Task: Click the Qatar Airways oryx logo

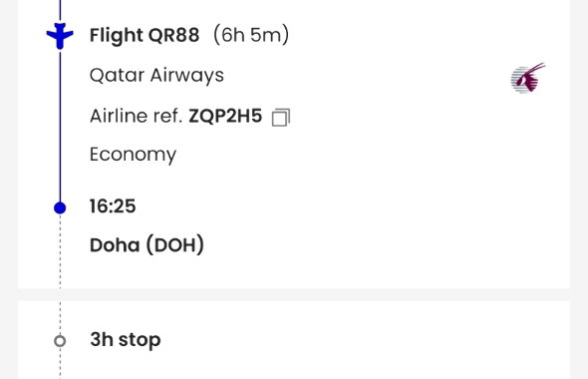Action: tap(528, 78)
